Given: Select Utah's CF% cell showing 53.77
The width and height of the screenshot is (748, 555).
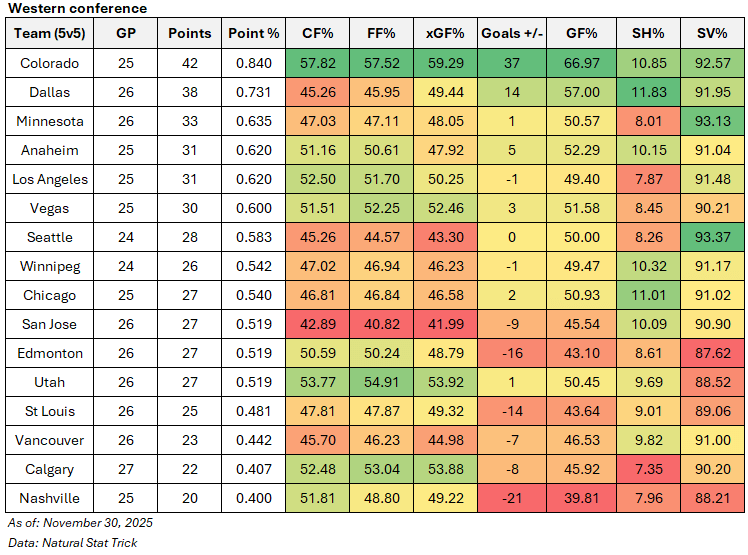Looking at the screenshot, I should click(x=318, y=382).
